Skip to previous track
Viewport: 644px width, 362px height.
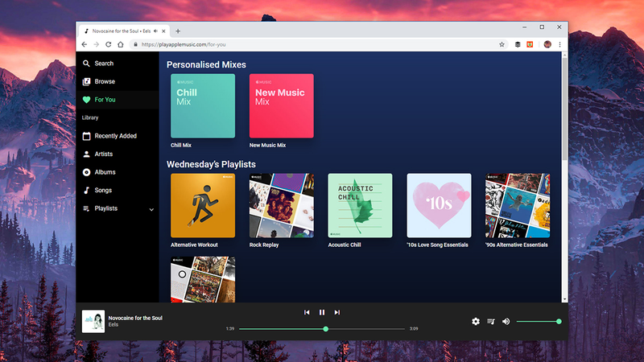[x=307, y=312]
